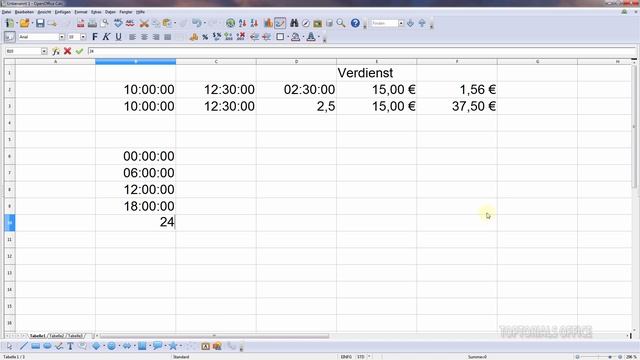
Task: Run the Spellcheck ABC icon
Action: point(118,23)
